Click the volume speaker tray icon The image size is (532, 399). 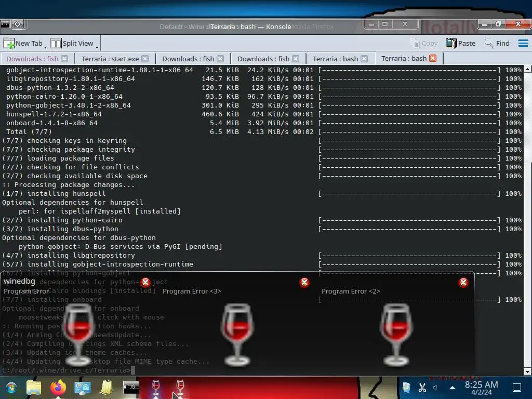[435, 388]
